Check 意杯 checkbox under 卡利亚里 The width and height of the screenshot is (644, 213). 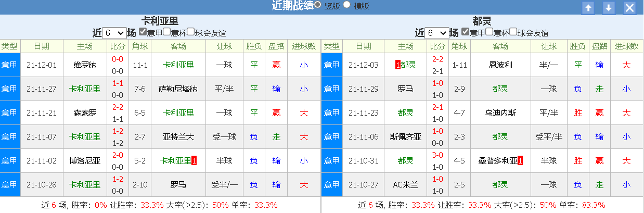pos(166,32)
